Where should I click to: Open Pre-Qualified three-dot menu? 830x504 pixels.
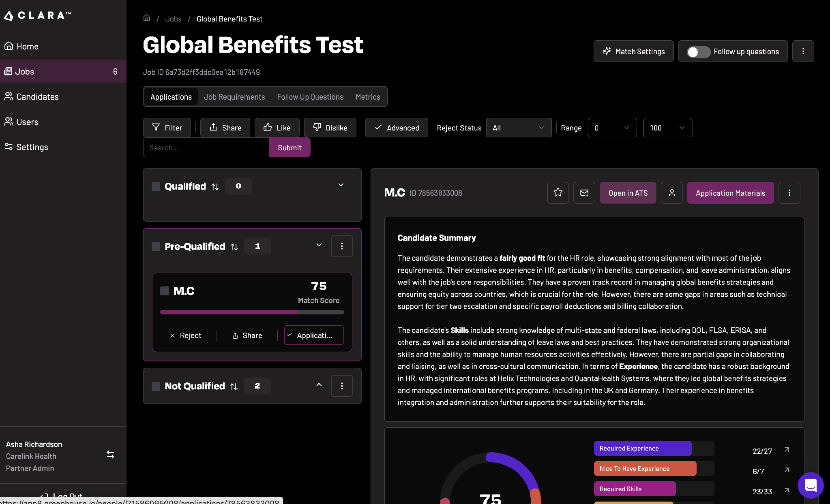click(x=342, y=246)
